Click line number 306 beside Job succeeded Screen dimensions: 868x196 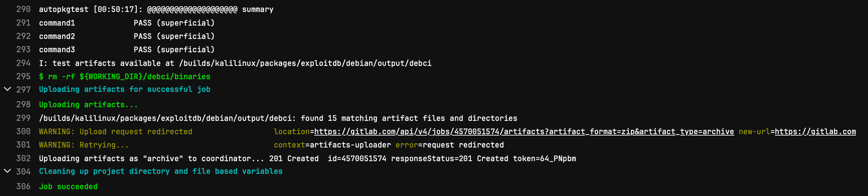click(x=23, y=186)
